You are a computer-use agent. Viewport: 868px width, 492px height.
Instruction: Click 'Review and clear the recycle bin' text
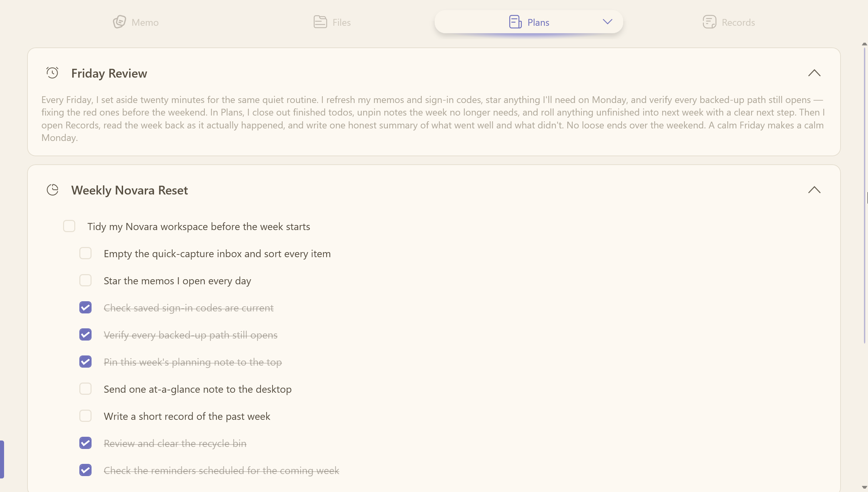[175, 443]
